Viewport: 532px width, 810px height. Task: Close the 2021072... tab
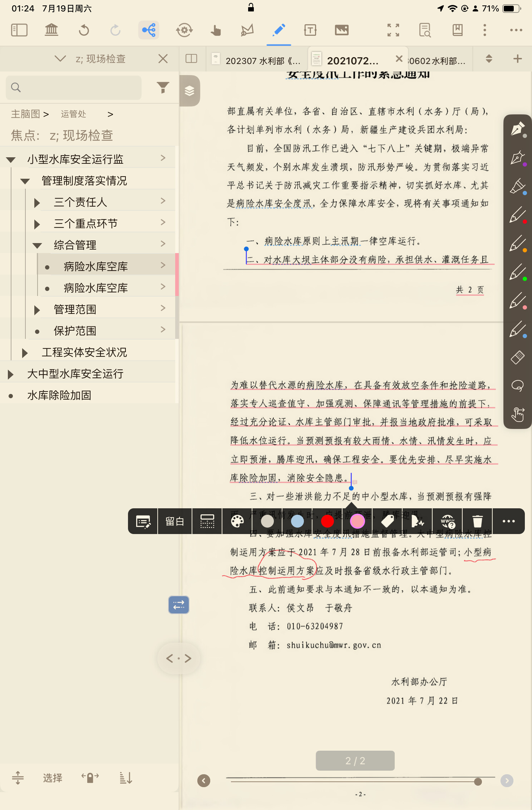[399, 59]
